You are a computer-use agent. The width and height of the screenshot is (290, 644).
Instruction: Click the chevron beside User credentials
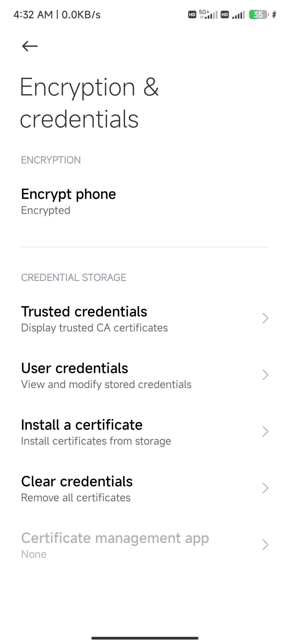(265, 375)
